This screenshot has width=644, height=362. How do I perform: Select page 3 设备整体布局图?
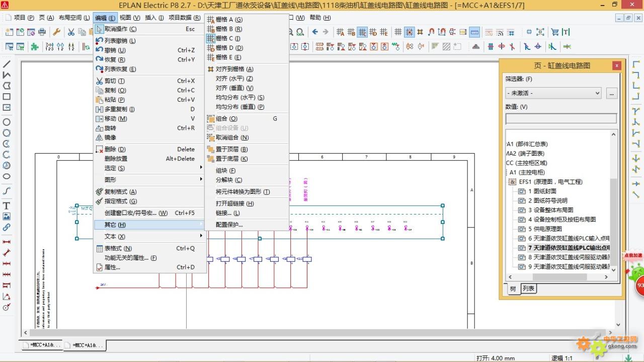tap(550, 210)
